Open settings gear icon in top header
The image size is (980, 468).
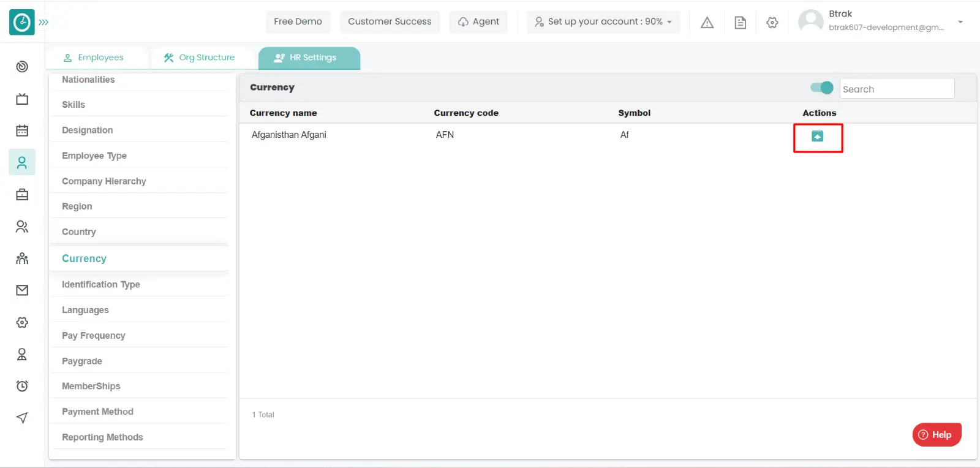[x=772, y=23]
